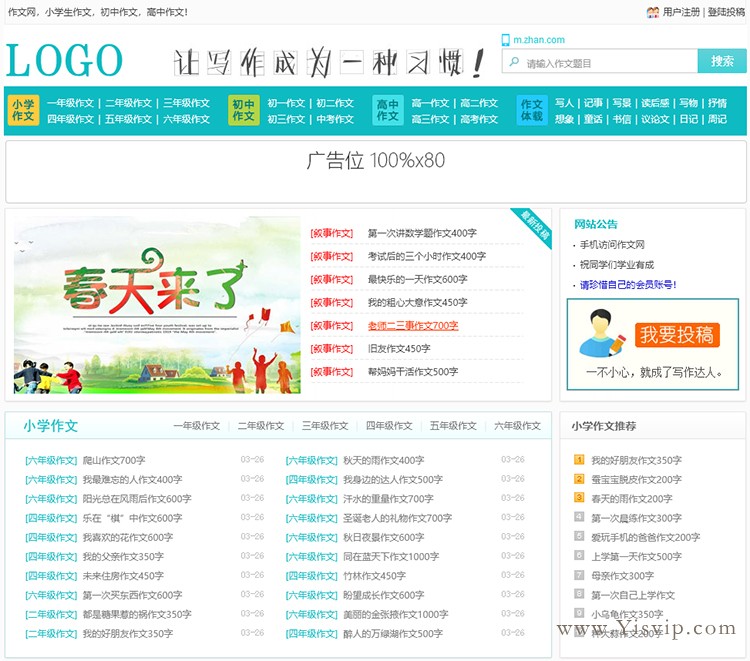This screenshot has width=750, height=661.
Task: Select the 三年级作文 tab in 小学作文 section
Action: (x=325, y=426)
